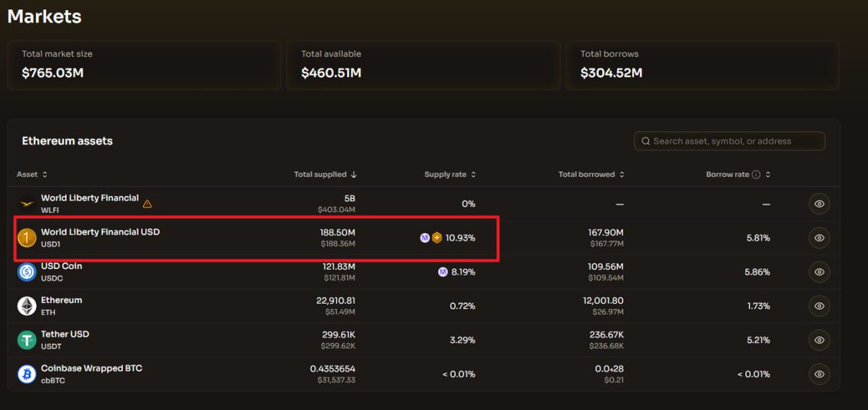Open the USD Coin asset link

pyautogui.click(x=61, y=266)
